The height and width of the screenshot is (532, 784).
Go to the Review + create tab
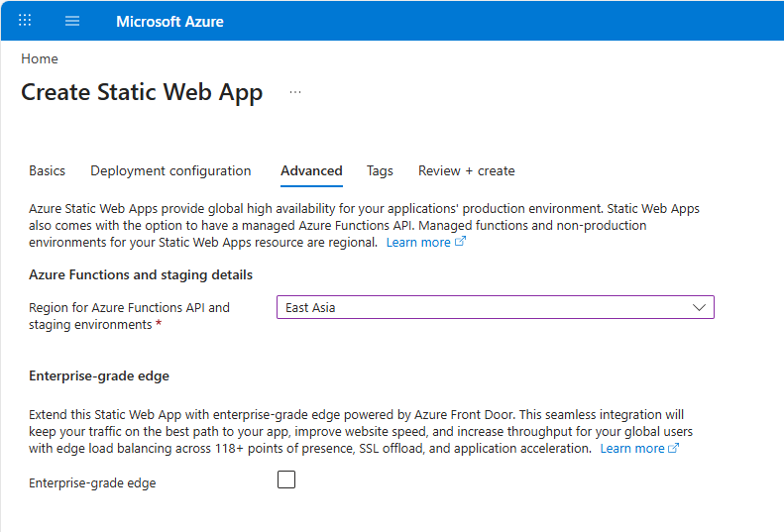pyautogui.click(x=467, y=171)
